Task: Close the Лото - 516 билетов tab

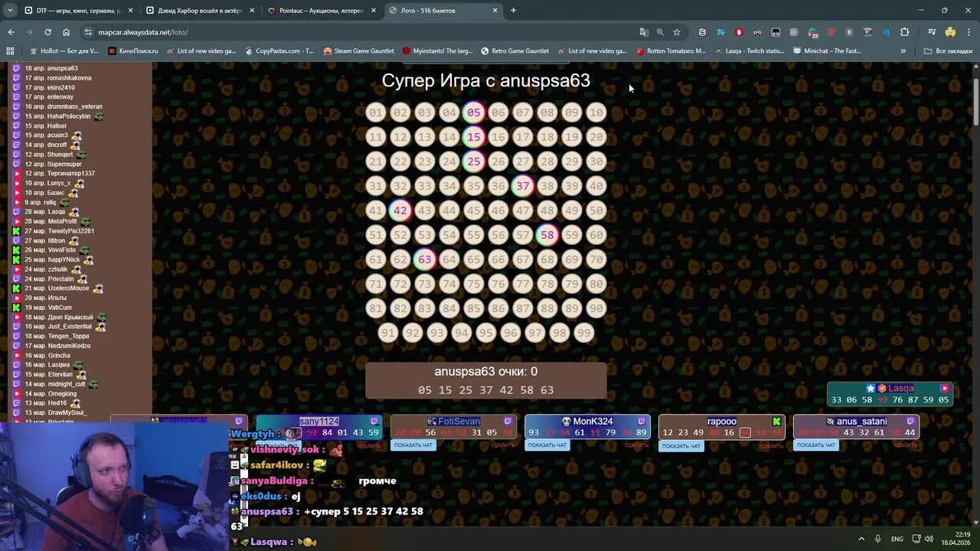Action: click(495, 11)
